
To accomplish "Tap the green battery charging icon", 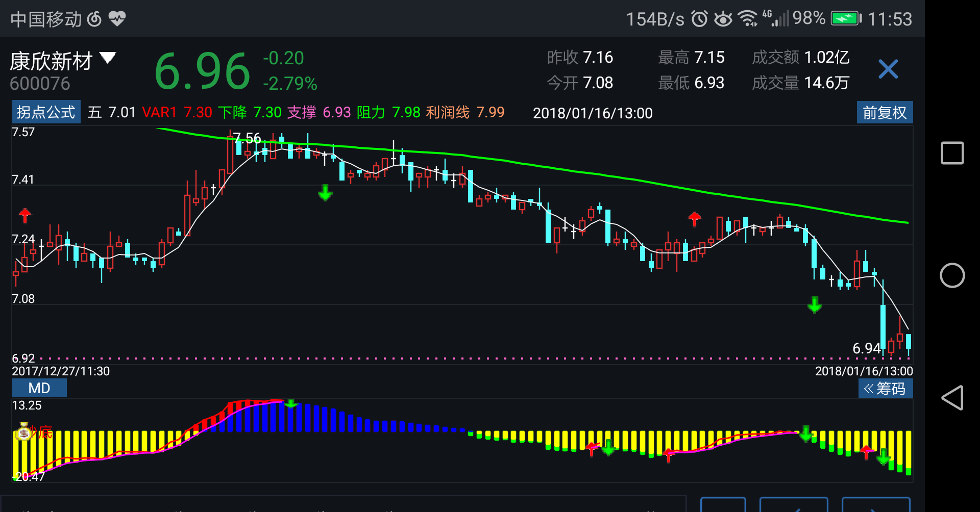I will (846, 19).
